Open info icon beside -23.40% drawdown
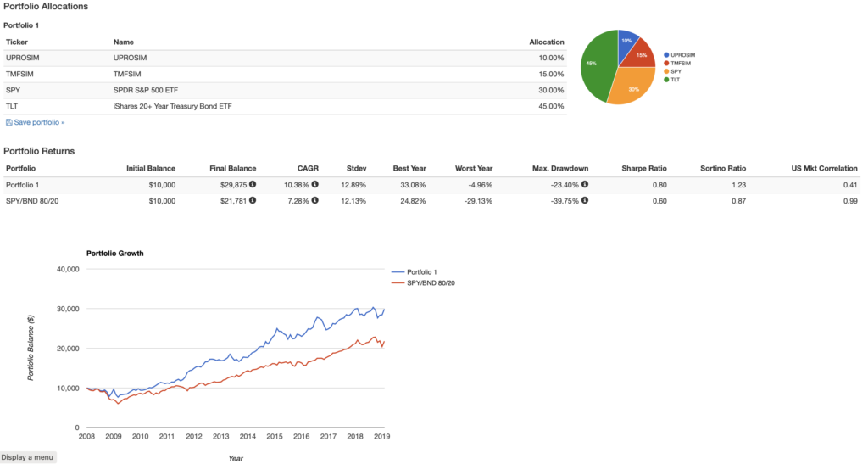Viewport: 868px width, 464px height. [585, 184]
